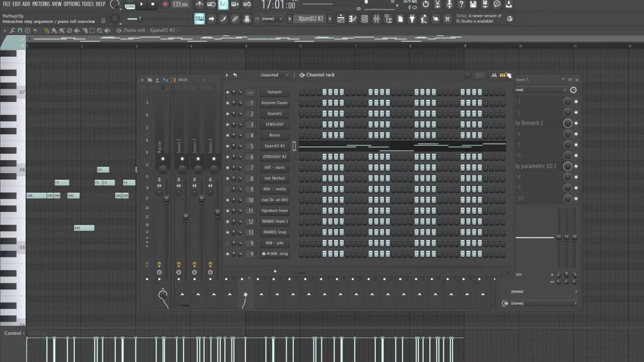Open the mixer view icon
The height and width of the screenshot is (362, 644).
coord(376,19)
